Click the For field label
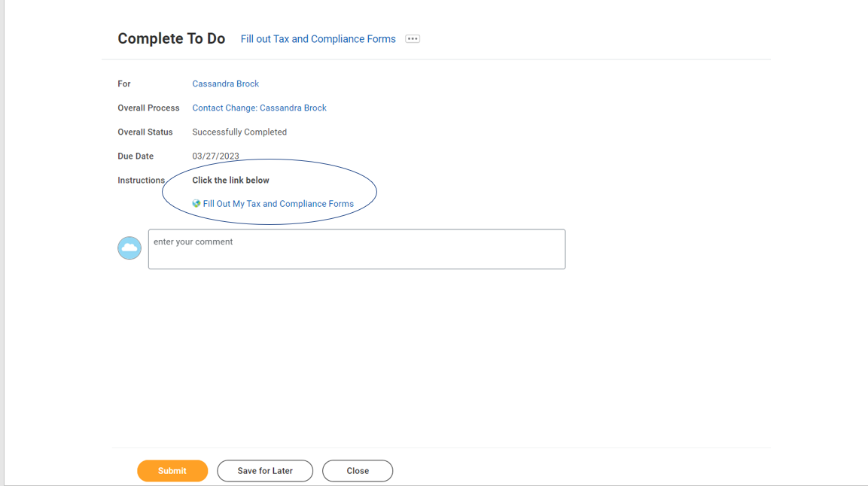The image size is (868, 486). tap(124, 84)
